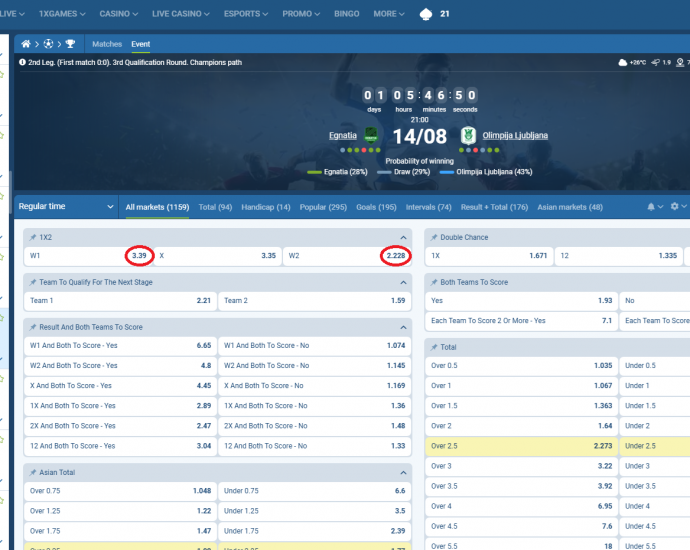
Task: Select Team 2 to qualify at 1.59
Action: pyautogui.click(x=315, y=301)
